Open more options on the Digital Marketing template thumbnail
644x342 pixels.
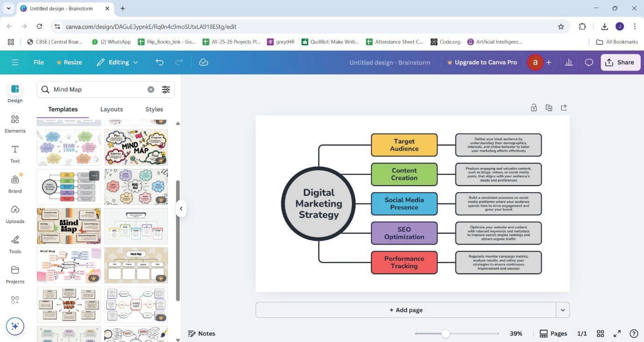pyautogui.click(x=94, y=176)
